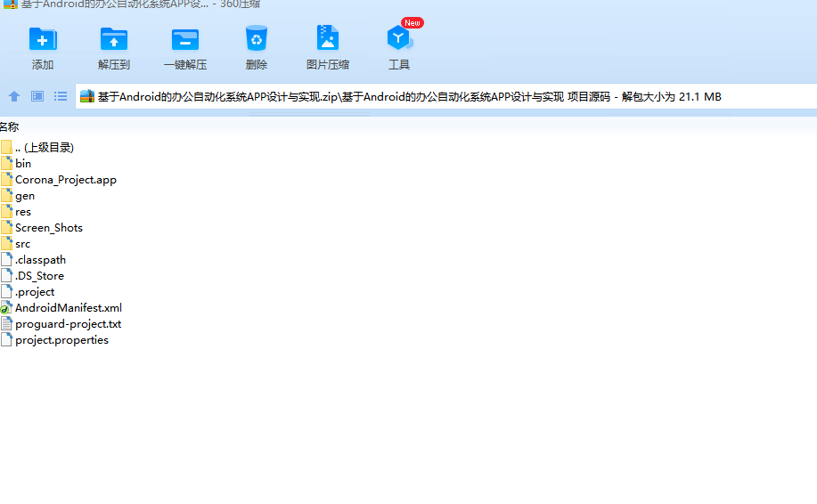
Task: Select the src folder
Action: [23, 244]
